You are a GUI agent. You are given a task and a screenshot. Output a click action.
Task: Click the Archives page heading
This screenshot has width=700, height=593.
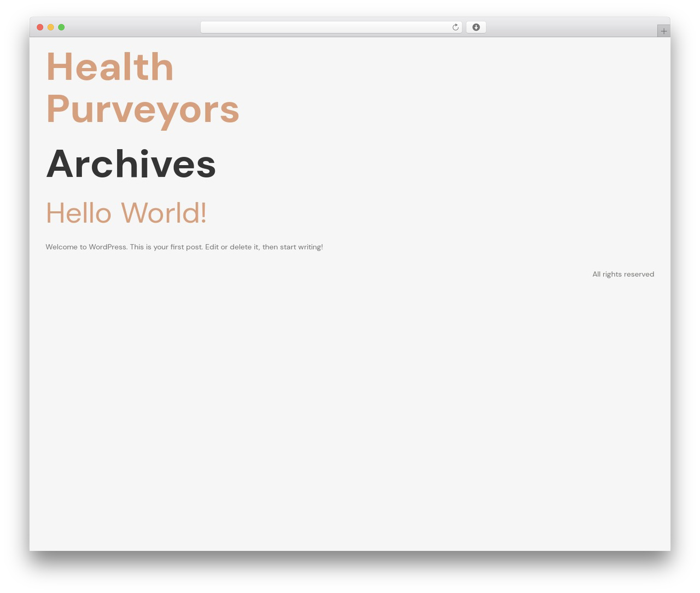tap(131, 164)
